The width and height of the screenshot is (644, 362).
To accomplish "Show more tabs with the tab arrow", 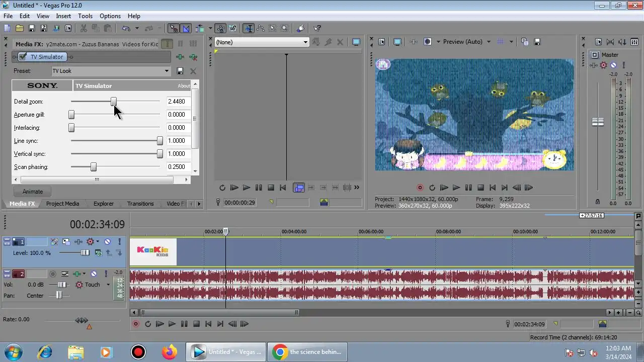I will 199,204.
